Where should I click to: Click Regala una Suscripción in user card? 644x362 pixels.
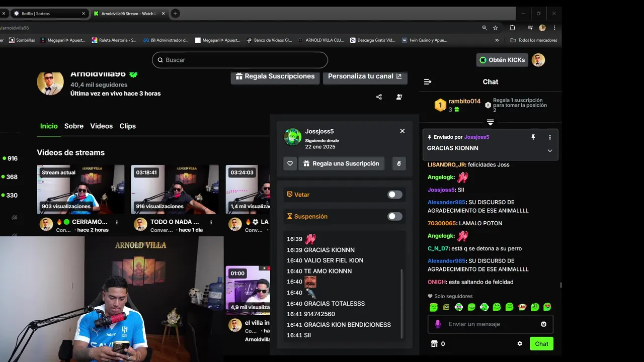342,163
